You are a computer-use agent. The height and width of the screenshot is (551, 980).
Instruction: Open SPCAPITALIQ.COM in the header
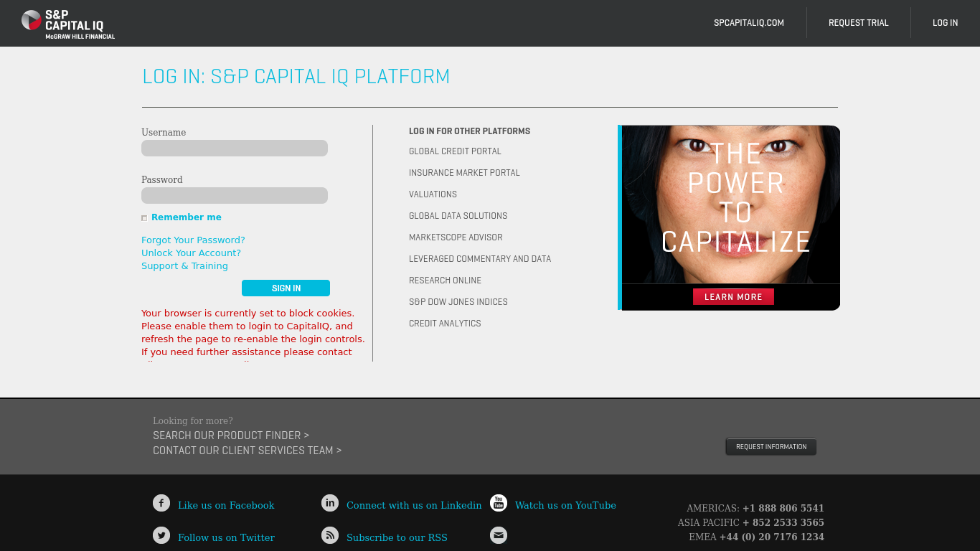pyautogui.click(x=749, y=23)
